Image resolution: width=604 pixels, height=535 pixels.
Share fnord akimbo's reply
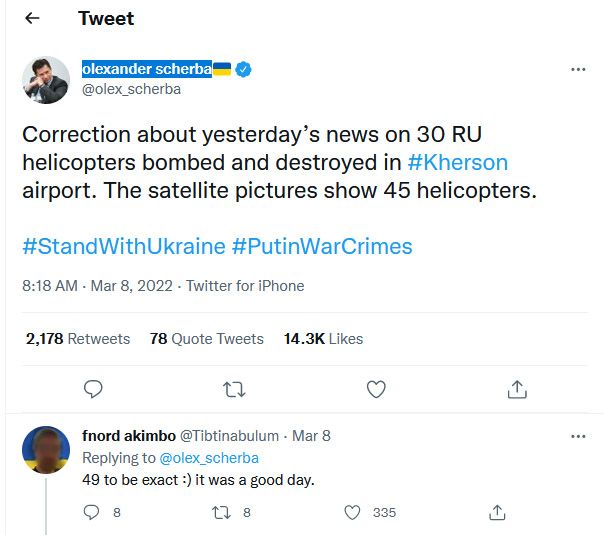coord(497,512)
